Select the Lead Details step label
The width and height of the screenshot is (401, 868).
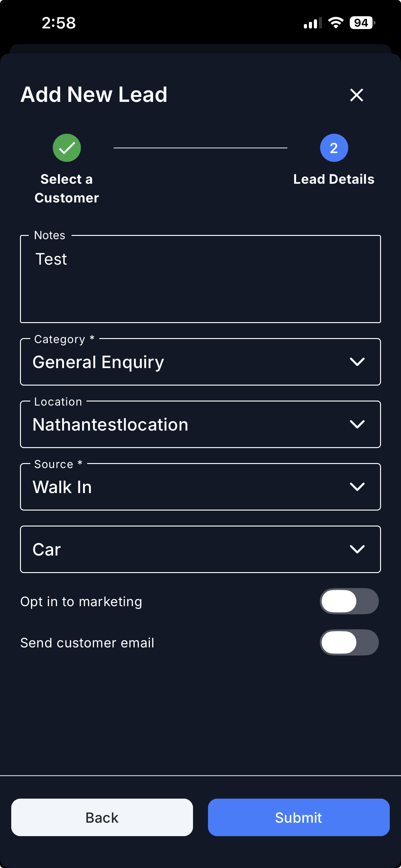pyautogui.click(x=334, y=179)
